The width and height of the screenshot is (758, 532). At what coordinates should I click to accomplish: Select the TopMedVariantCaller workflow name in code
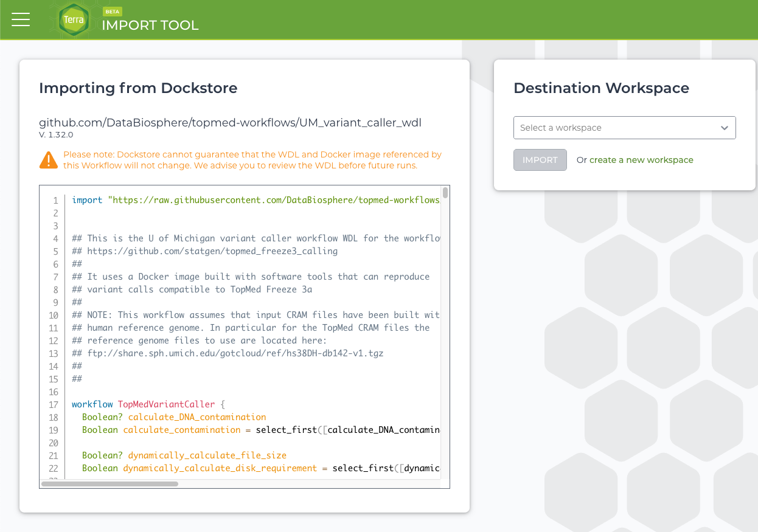tap(166, 404)
